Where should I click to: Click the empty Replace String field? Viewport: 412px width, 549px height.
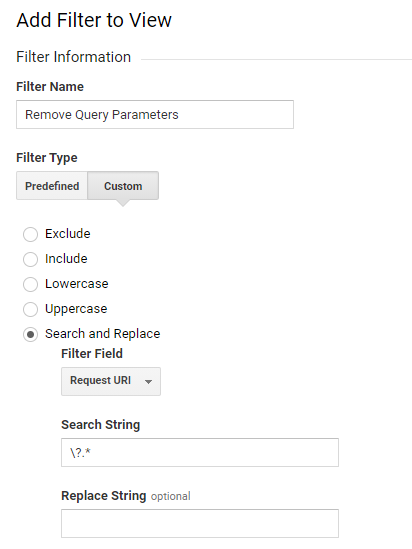(x=200, y=523)
